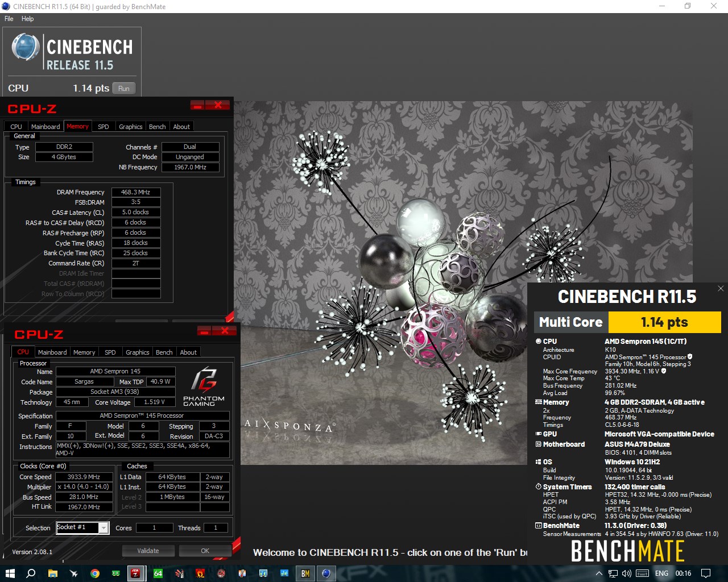Screen dimensions: 728x582
Task: Click BenchMate row icon in result panel
Action: click(538, 526)
